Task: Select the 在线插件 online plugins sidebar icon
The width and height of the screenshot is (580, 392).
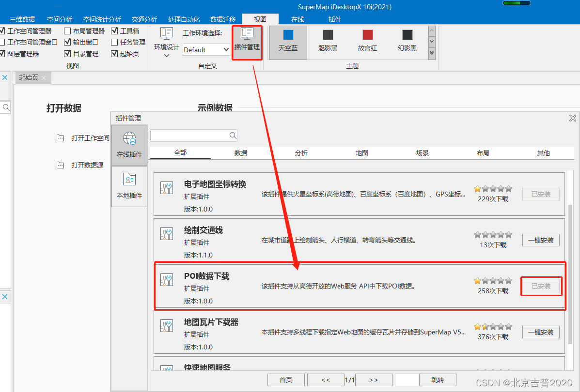Action: coord(129,139)
